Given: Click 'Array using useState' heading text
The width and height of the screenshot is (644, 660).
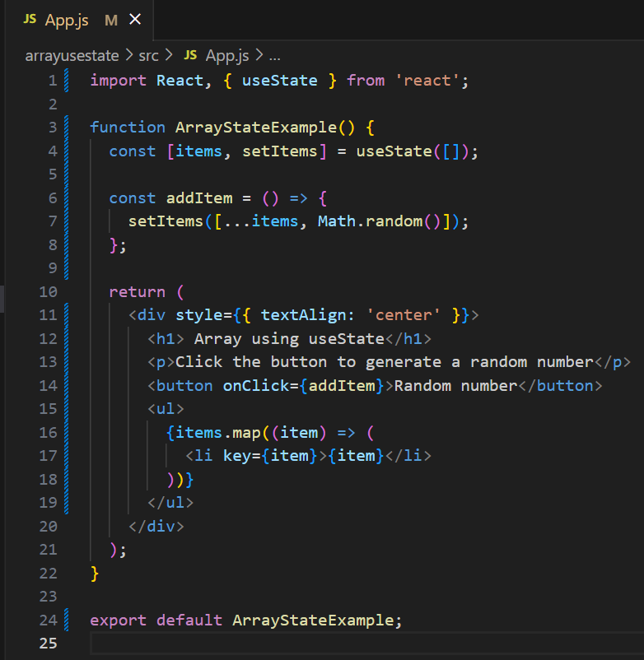Looking at the screenshot, I should [289, 339].
